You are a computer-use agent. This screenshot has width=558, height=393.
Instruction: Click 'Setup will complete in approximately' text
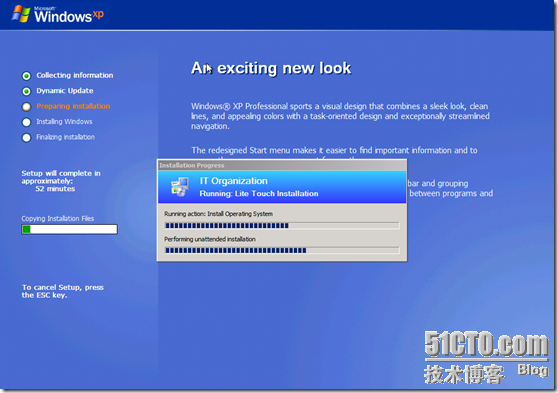[x=61, y=177]
